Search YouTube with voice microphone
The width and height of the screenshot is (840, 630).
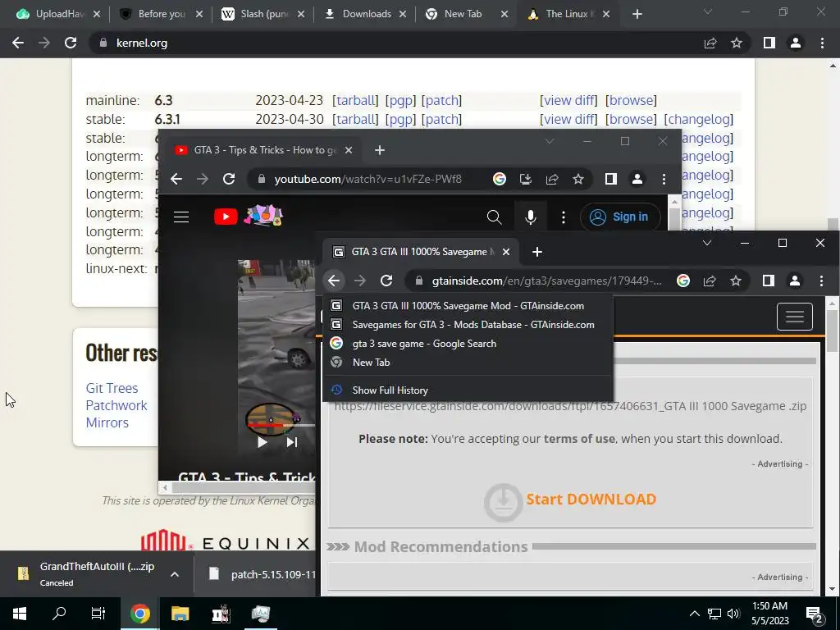pos(531,217)
